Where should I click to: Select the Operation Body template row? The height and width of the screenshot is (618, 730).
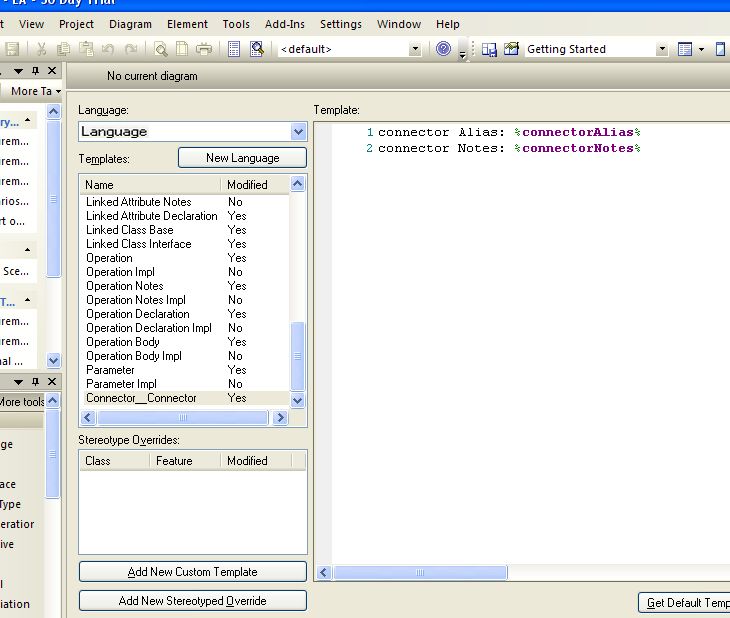coord(123,342)
